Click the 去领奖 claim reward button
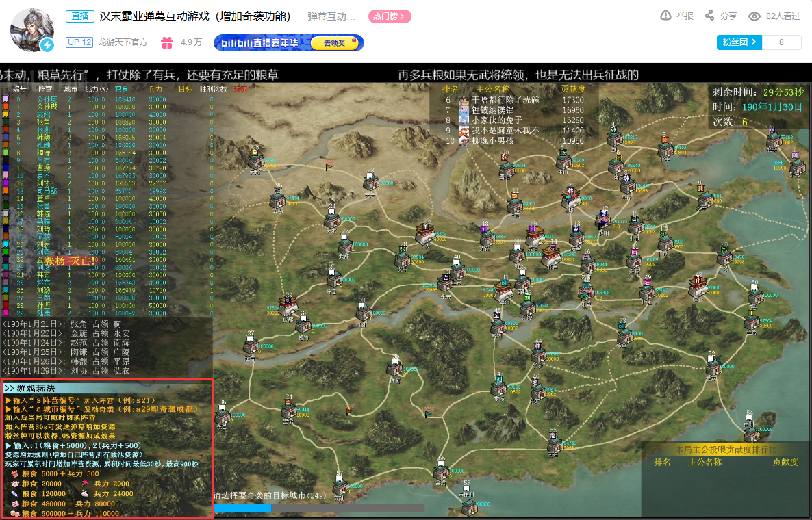The height and width of the screenshot is (520, 812). click(335, 43)
